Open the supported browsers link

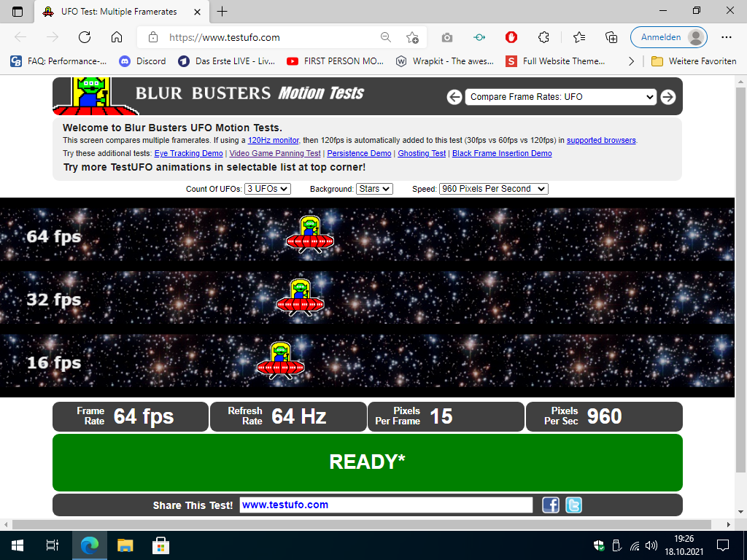coord(601,140)
